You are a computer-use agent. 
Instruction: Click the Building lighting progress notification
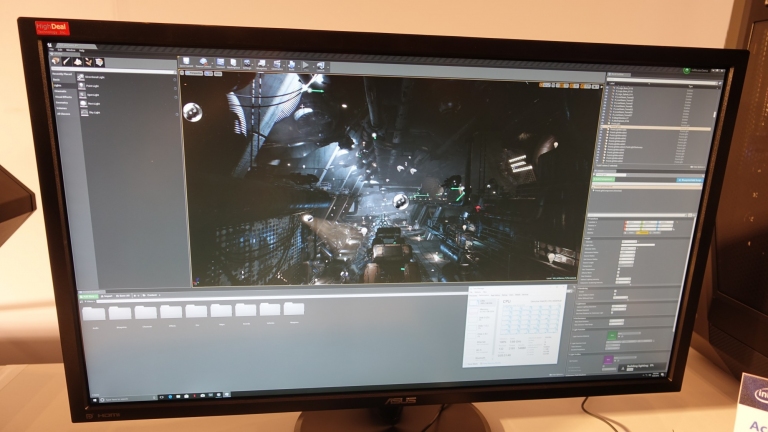tap(643, 367)
